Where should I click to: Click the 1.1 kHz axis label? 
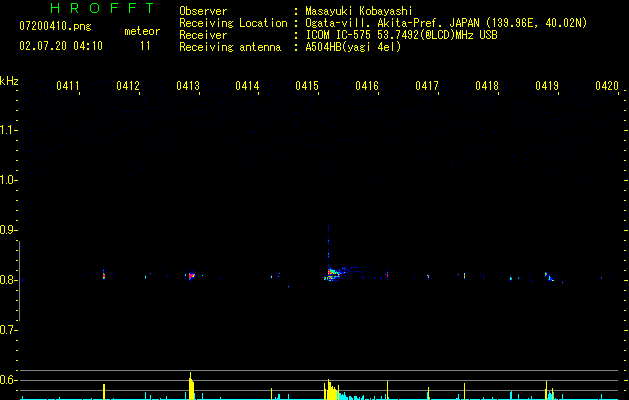(x=8, y=130)
